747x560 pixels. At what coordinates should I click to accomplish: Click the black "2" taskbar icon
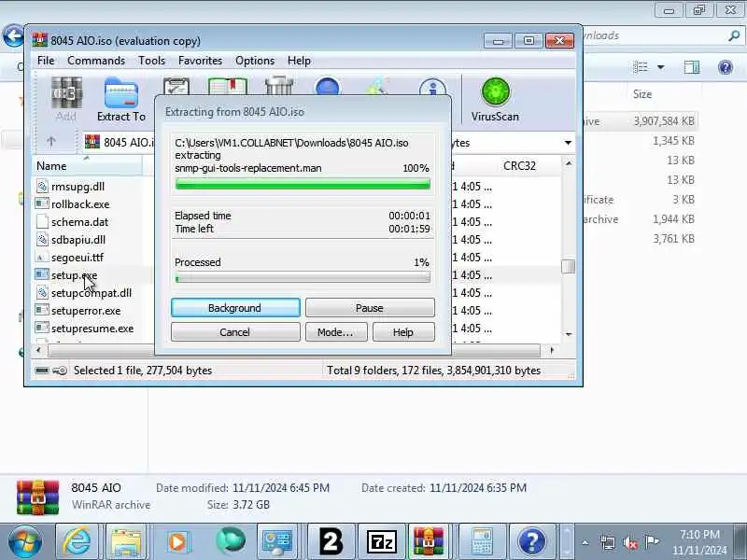(331, 541)
